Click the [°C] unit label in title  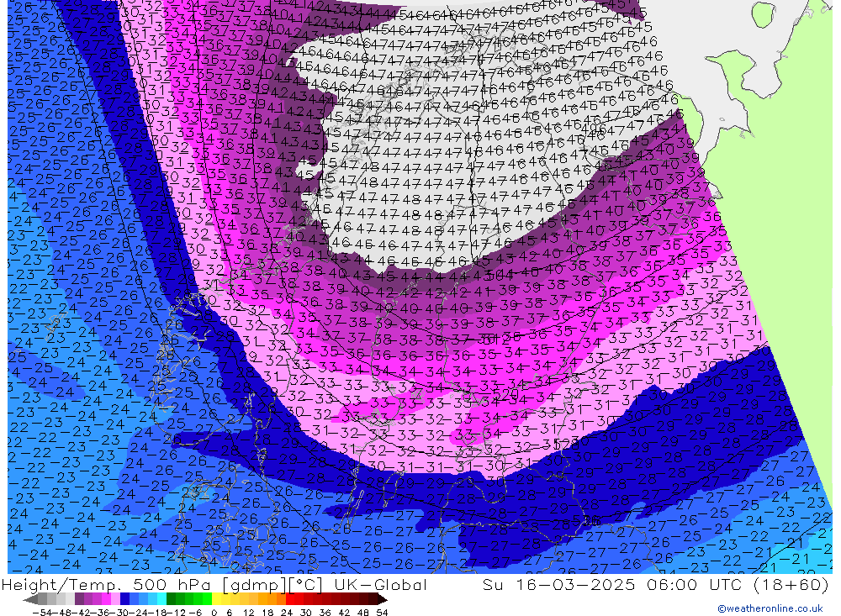coord(305,585)
